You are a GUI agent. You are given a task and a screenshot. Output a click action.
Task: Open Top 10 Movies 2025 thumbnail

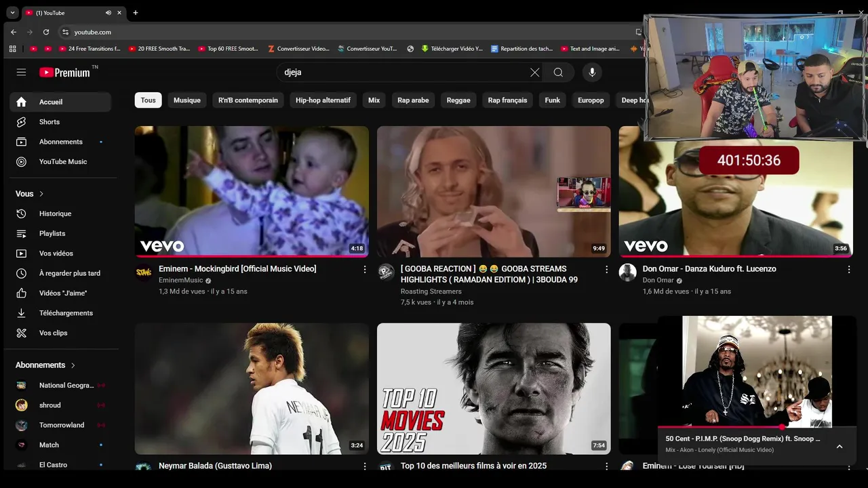[x=494, y=388]
